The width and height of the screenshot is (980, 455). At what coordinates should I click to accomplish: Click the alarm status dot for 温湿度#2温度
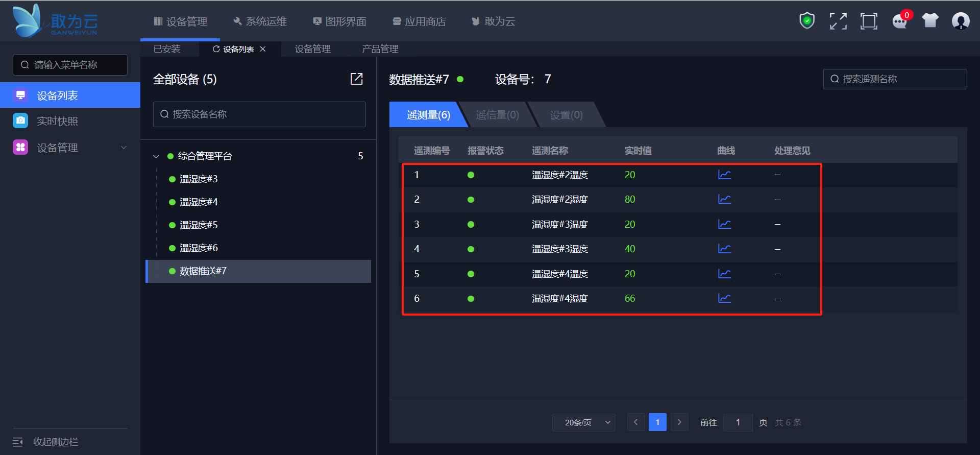tap(471, 175)
